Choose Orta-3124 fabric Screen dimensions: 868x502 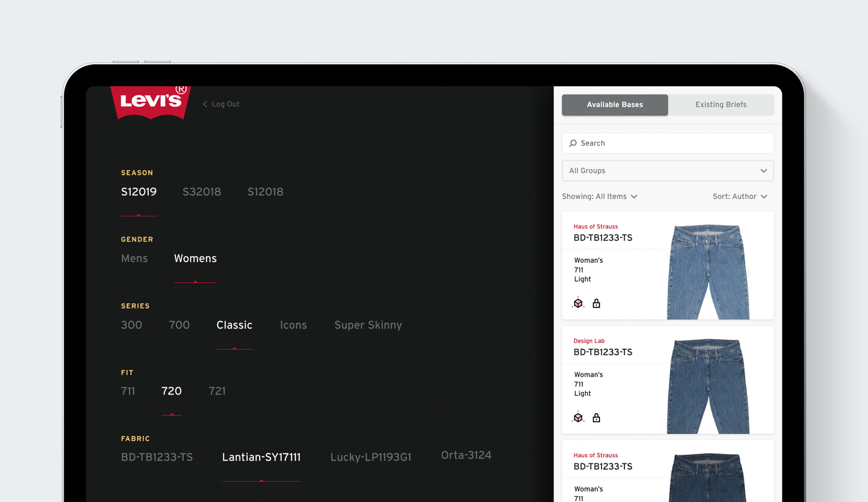(466, 455)
